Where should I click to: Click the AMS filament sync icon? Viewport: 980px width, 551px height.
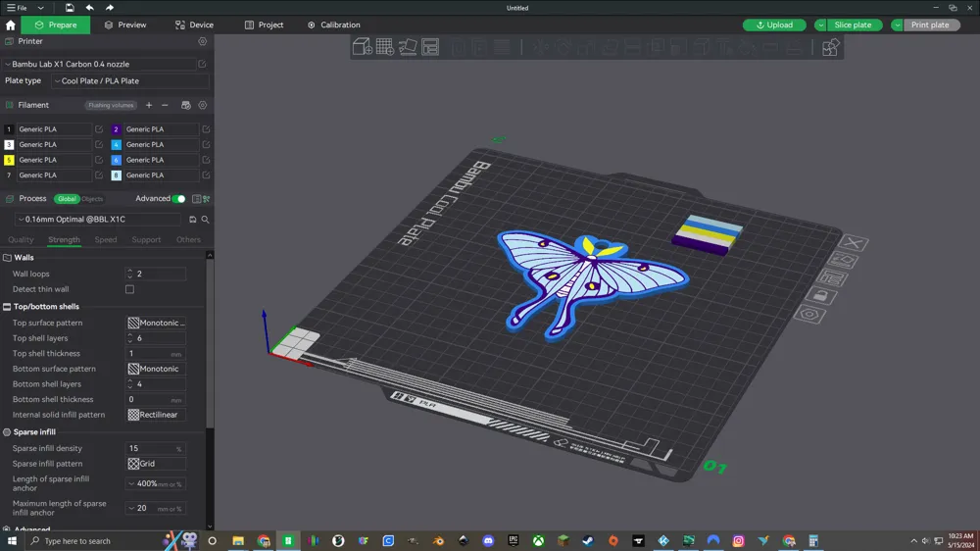[x=185, y=105]
